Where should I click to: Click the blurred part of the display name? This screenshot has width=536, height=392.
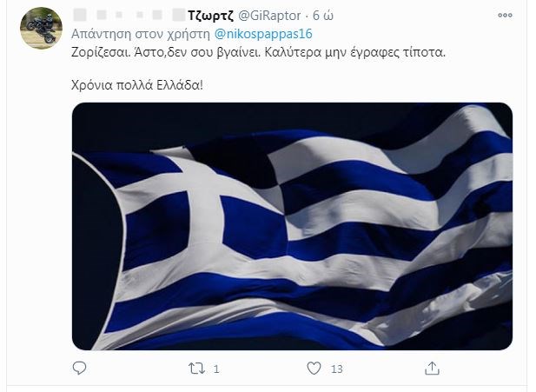click(129, 16)
